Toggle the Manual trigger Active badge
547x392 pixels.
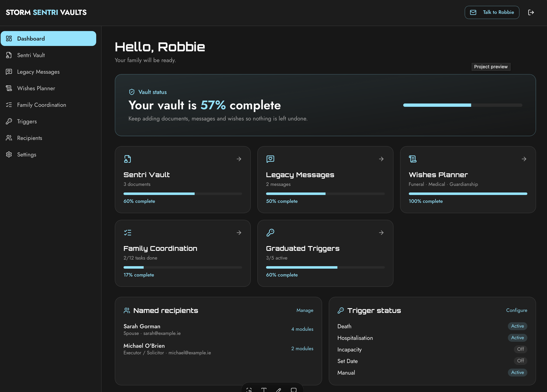tap(517, 373)
